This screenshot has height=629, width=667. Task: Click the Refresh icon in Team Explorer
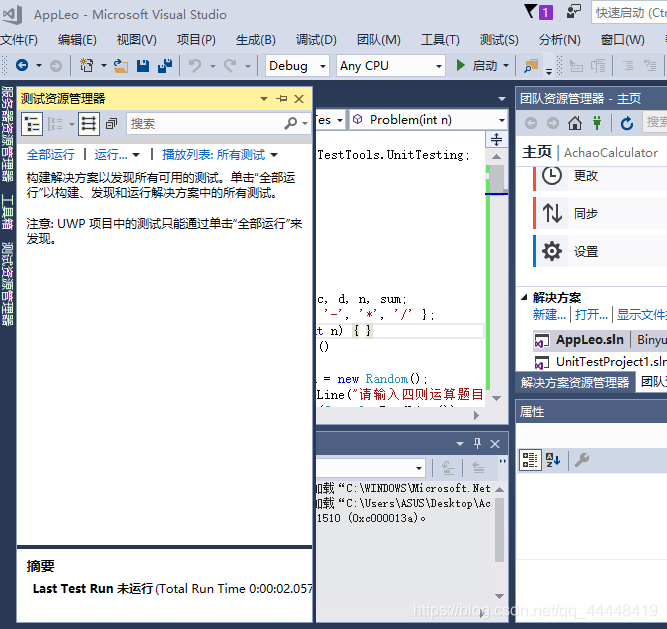[x=627, y=123]
